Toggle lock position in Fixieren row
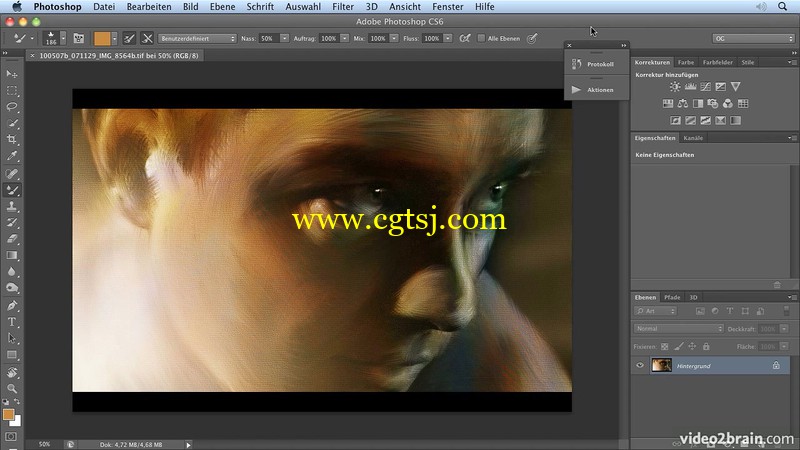This screenshot has height=450, width=800. [692, 346]
